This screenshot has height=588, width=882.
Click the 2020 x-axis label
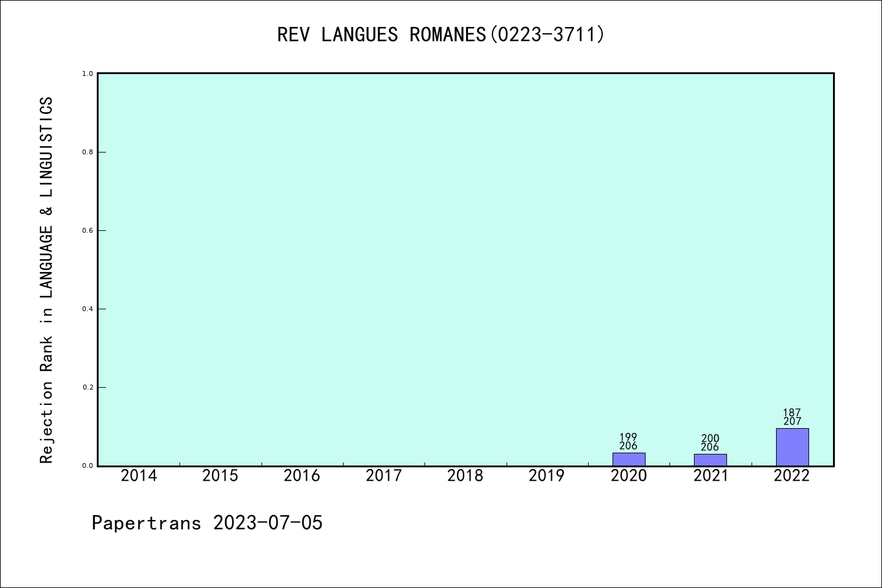(628, 475)
